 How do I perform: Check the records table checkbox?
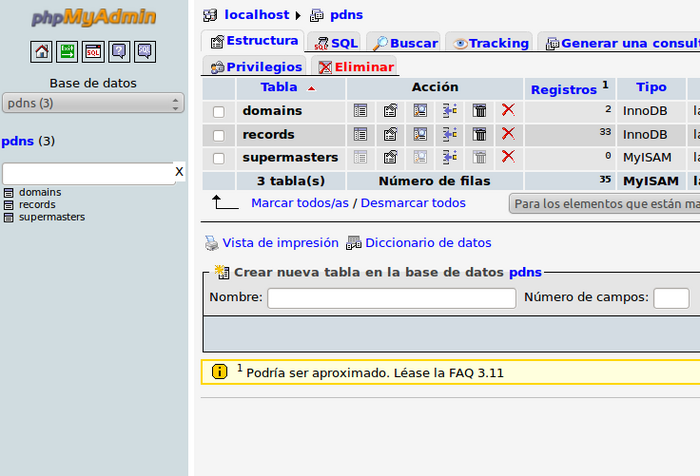[x=218, y=135]
